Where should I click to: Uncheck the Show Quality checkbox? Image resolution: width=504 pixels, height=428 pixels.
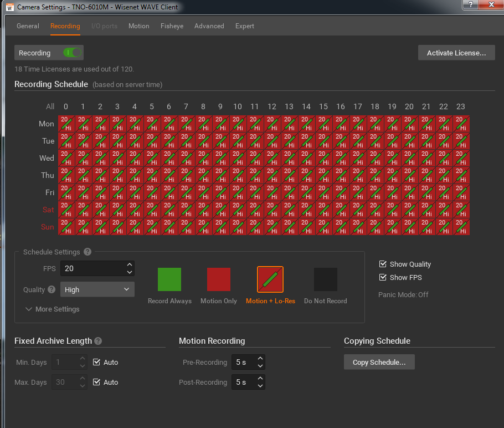pyautogui.click(x=383, y=264)
